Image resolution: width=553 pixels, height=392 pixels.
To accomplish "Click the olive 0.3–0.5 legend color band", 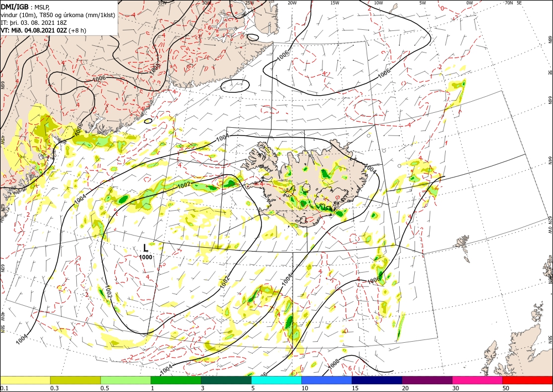I will click(75, 380).
